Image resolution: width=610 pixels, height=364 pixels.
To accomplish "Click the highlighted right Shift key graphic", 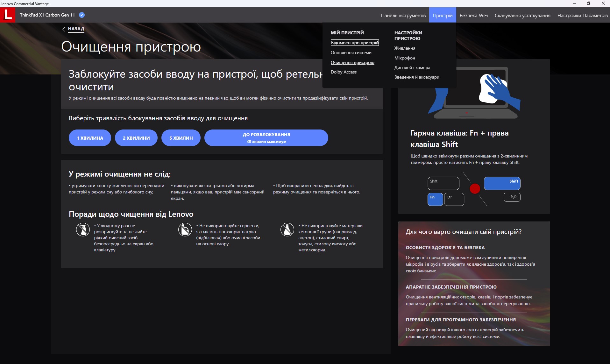I will pos(502,183).
